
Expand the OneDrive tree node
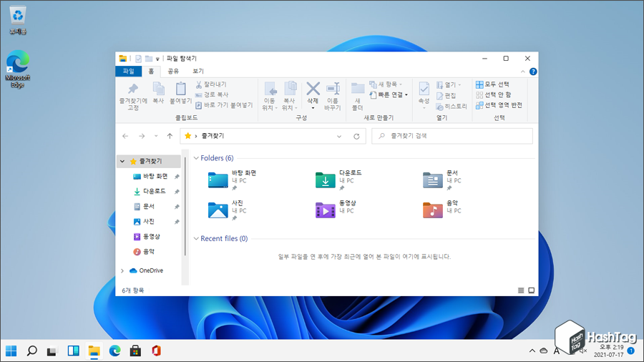[122, 271]
